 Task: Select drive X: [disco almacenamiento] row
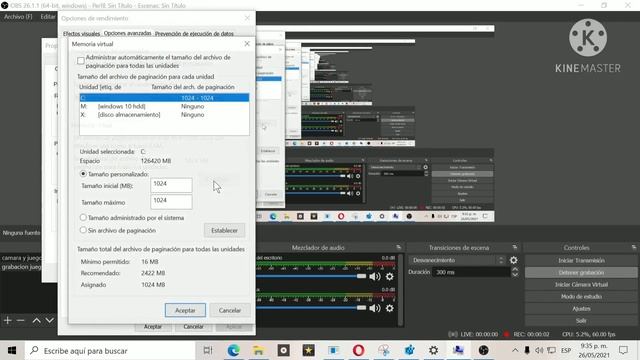164,115
